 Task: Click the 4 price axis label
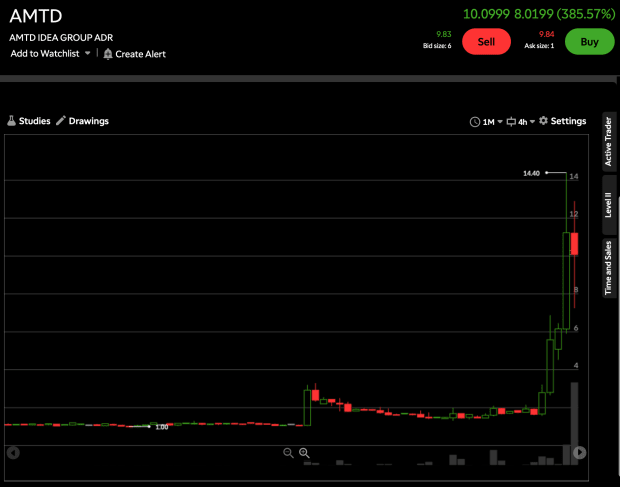pyautogui.click(x=576, y=366)
